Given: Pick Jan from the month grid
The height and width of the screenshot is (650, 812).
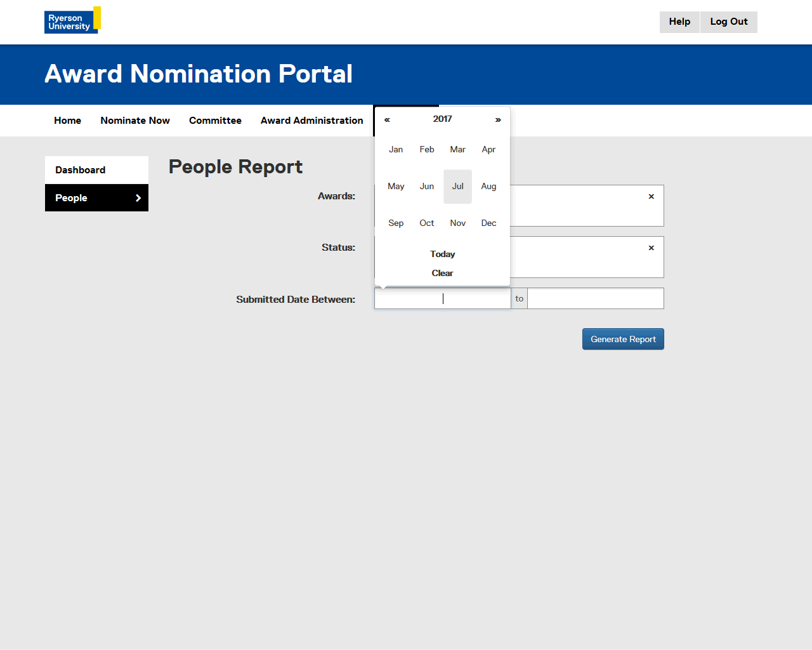Looking at the screenshot, I should coord(396,150).
